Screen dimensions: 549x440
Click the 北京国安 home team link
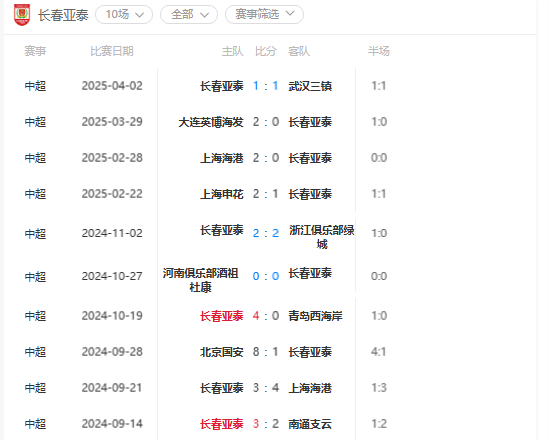pos(222,352)
